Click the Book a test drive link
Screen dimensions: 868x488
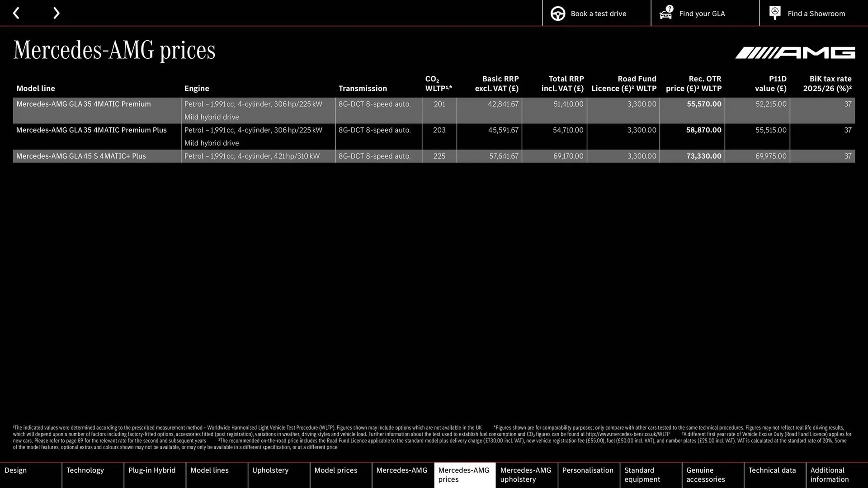(x=598, y=13)
